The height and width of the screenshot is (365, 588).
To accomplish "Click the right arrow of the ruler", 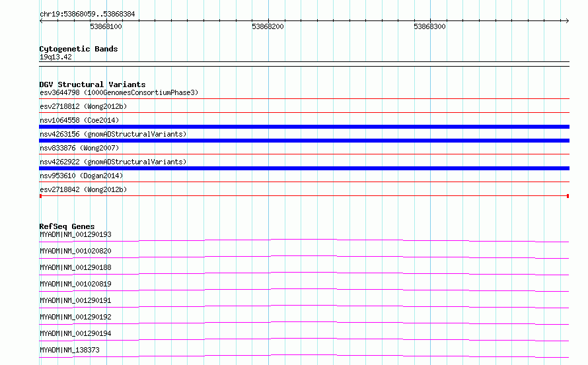I will click(567, 21).
